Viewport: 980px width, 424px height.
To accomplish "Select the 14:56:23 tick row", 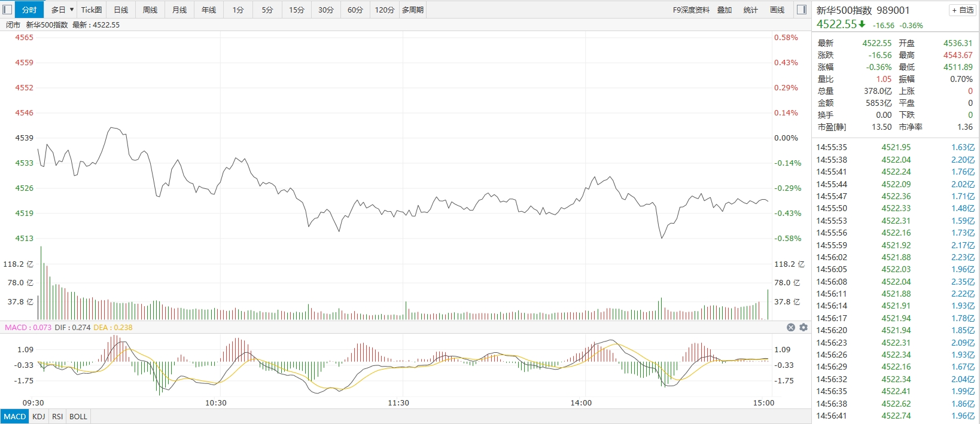I will 896,343.
